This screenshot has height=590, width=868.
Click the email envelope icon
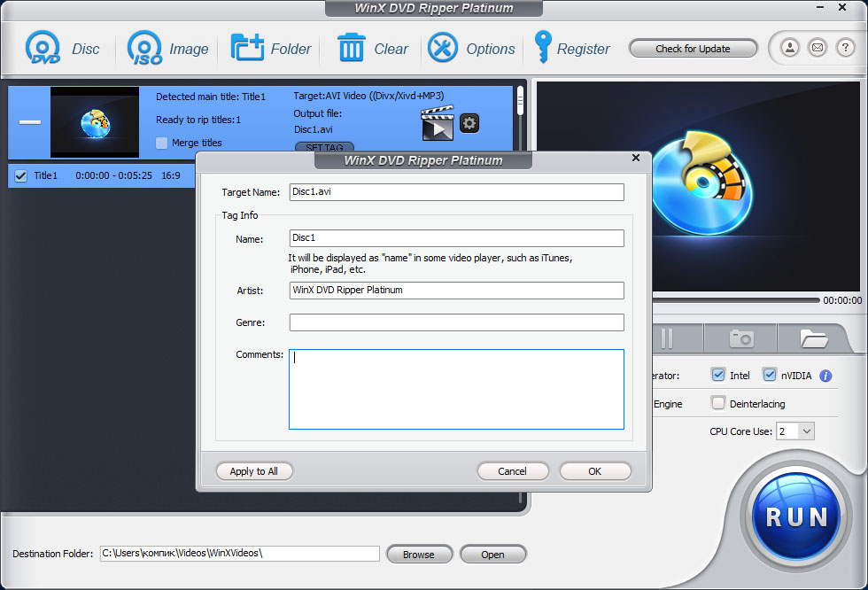coord(817,48)
